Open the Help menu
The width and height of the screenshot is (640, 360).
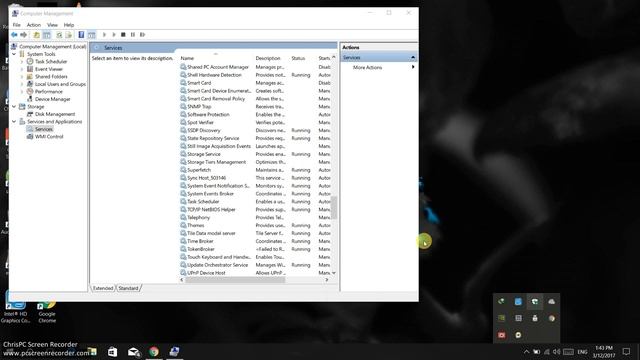click(x=69, y=25)
